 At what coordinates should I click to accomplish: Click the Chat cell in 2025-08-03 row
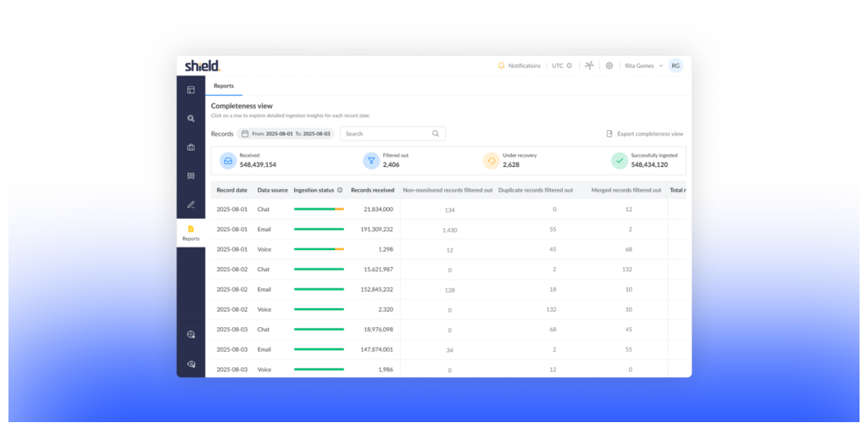pyautogui.click(x=264, y=330)
